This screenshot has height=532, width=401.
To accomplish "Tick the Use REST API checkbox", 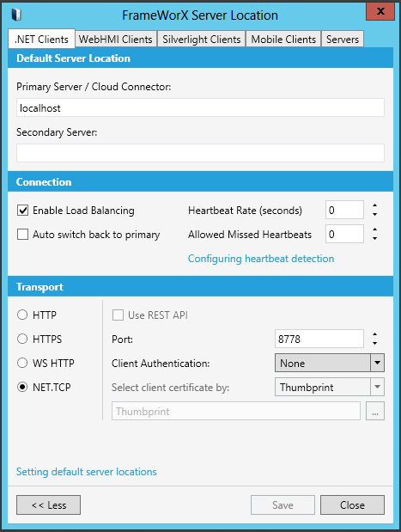I will tap(118, 315).
